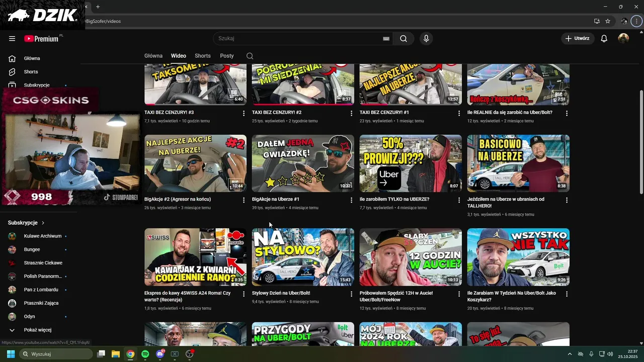The width and height of the screenshot is (644, 362).
Task: Click the Windows Wyszukaj taskbar search box
Action: coord(56,354)
